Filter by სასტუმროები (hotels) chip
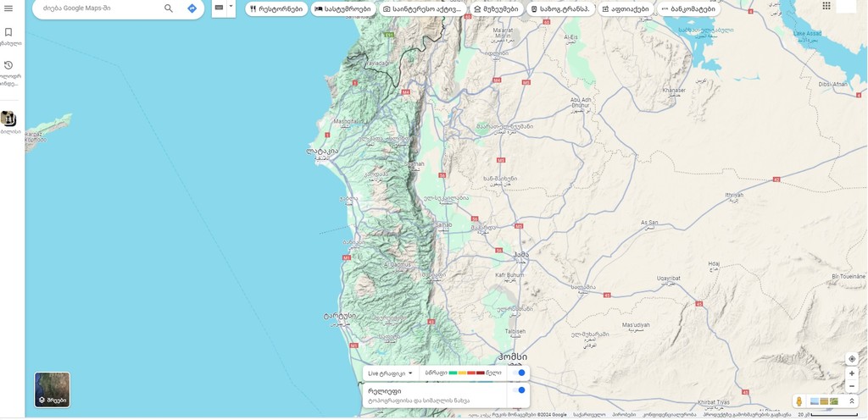The height and width of the screenshot is (420, 868). point(343,8)
